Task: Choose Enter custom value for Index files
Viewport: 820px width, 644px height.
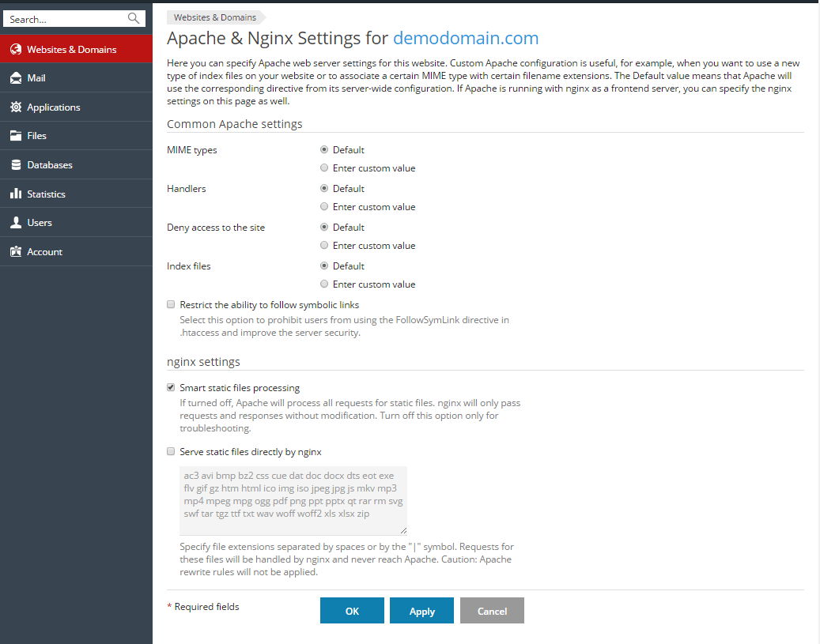Action: pos(324,284)
